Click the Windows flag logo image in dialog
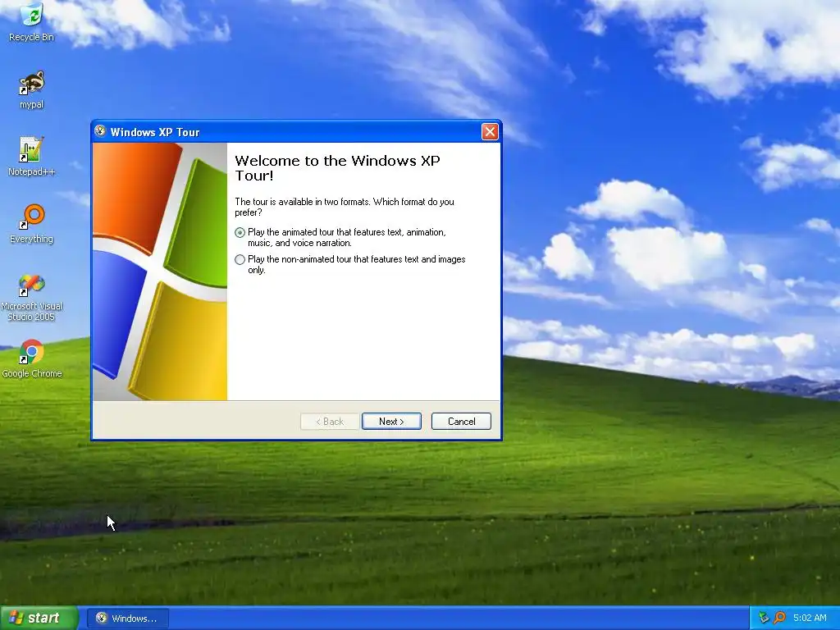Viewport: 840px width, 630px height. pos(160,271)
